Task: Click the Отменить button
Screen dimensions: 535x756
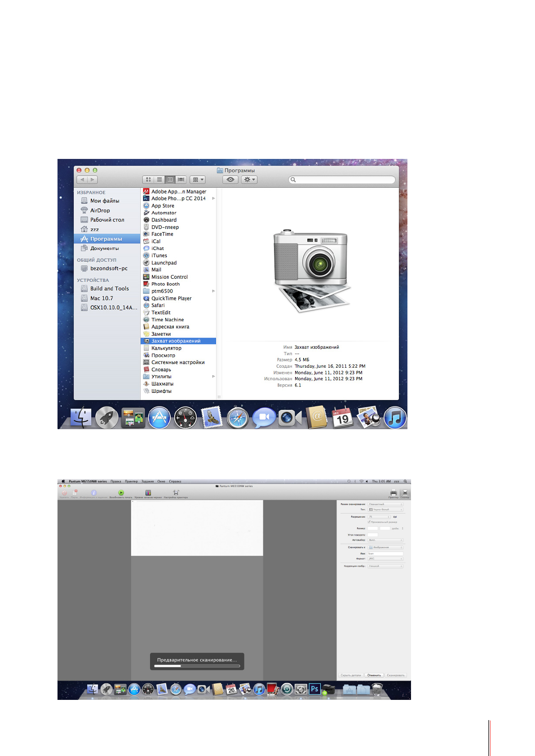Action: pyautogui.click(x=374, y=675)
